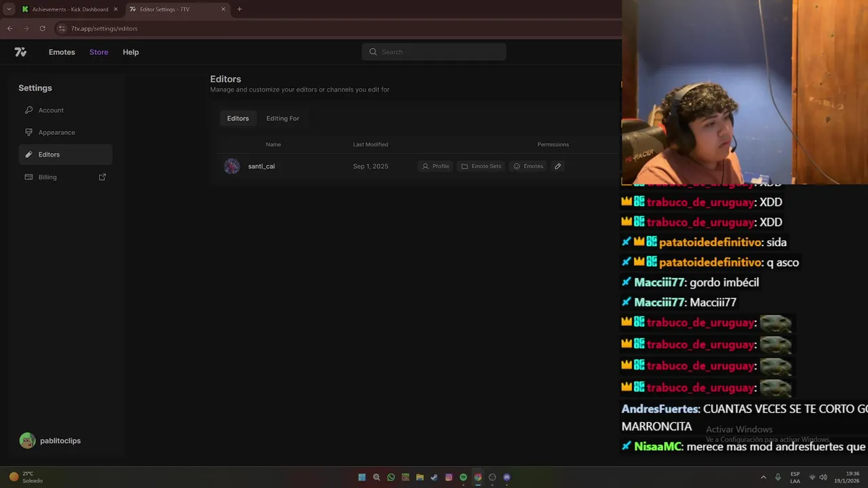Open File Explorer from the taskbar
868x488 pixels.
[420, 477]
